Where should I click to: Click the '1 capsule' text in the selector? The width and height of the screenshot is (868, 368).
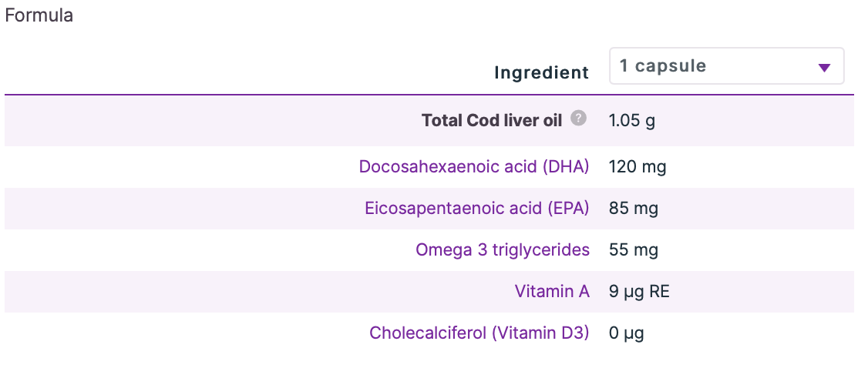point(662,66)
